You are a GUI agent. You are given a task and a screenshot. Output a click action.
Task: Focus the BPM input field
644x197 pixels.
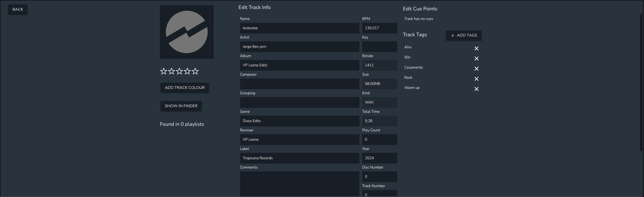(379, 28)
